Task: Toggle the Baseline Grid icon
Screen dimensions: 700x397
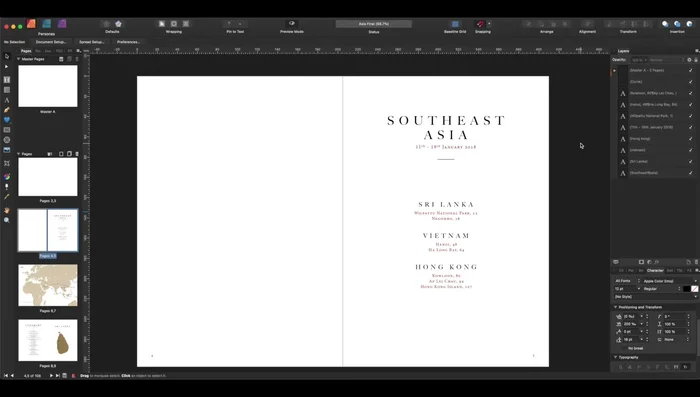Action: (x=455, y=24)
